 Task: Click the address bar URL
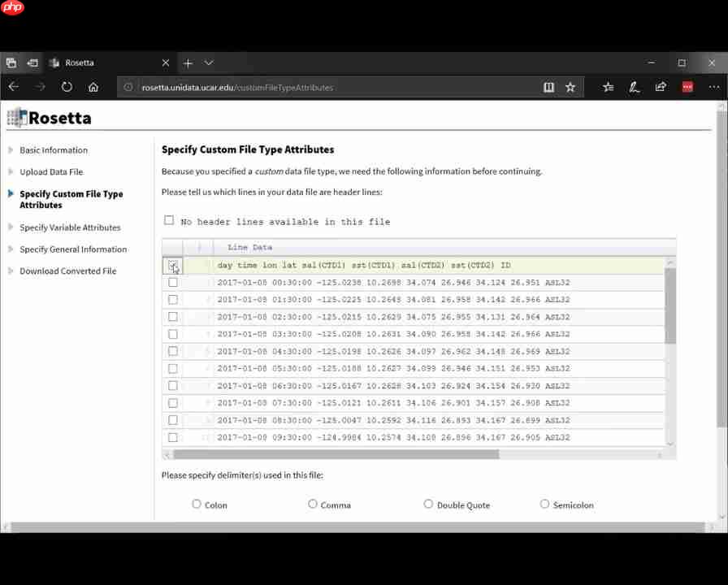(238, 87)
